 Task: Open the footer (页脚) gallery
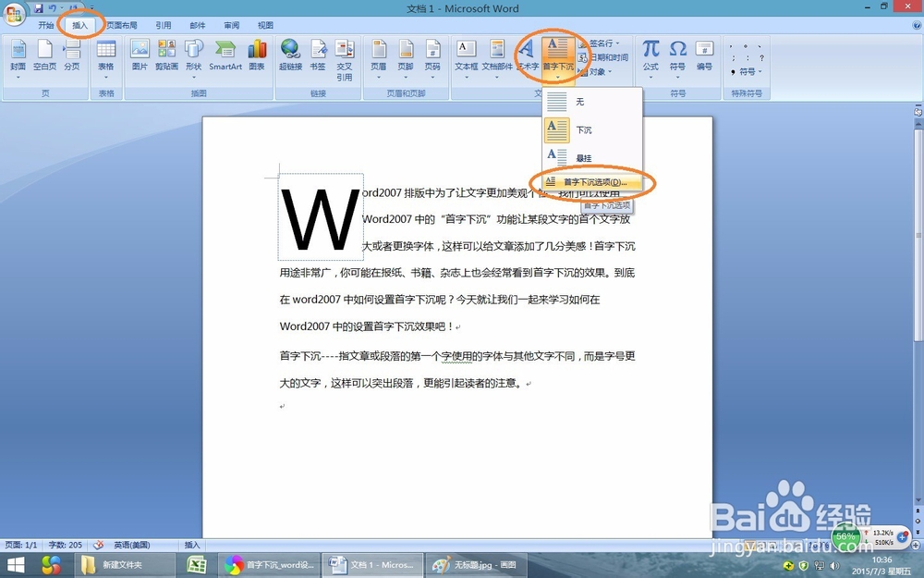(x=406, y=59)
